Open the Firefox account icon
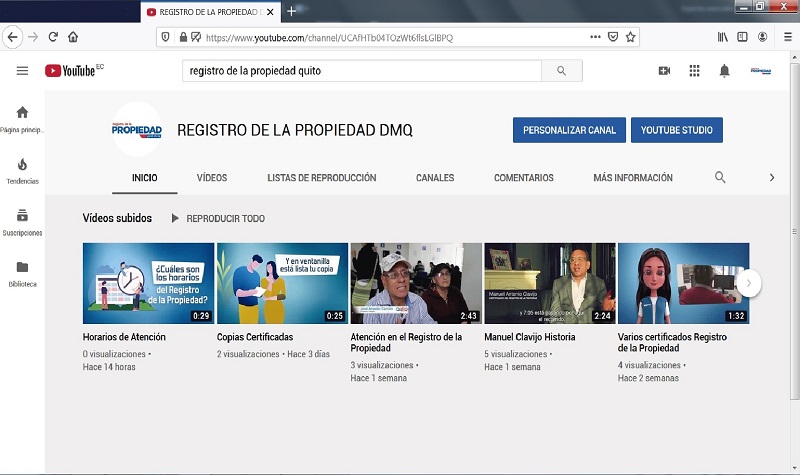 (762, 37)
